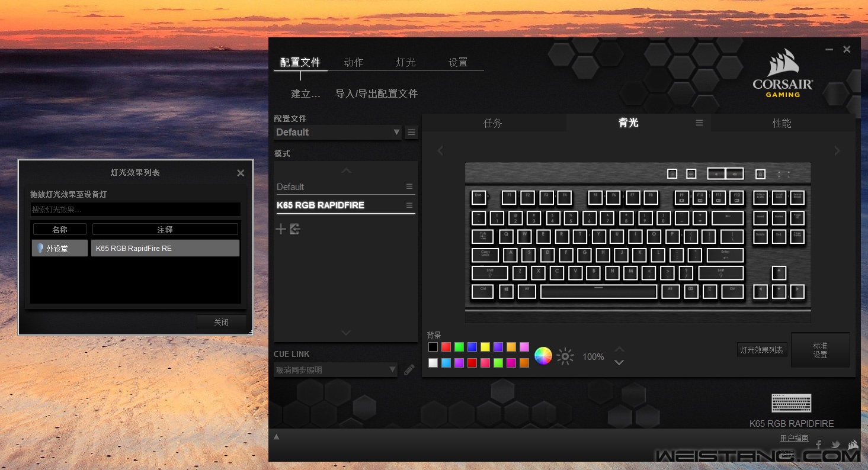868x470 pixels.
Task: Decrease brightness with down chevron
Action: pos(619,362)
